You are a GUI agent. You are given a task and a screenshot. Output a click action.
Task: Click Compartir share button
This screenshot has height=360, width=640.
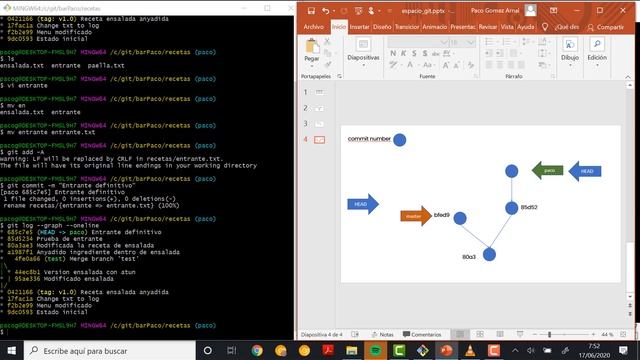tap(605, 27)
